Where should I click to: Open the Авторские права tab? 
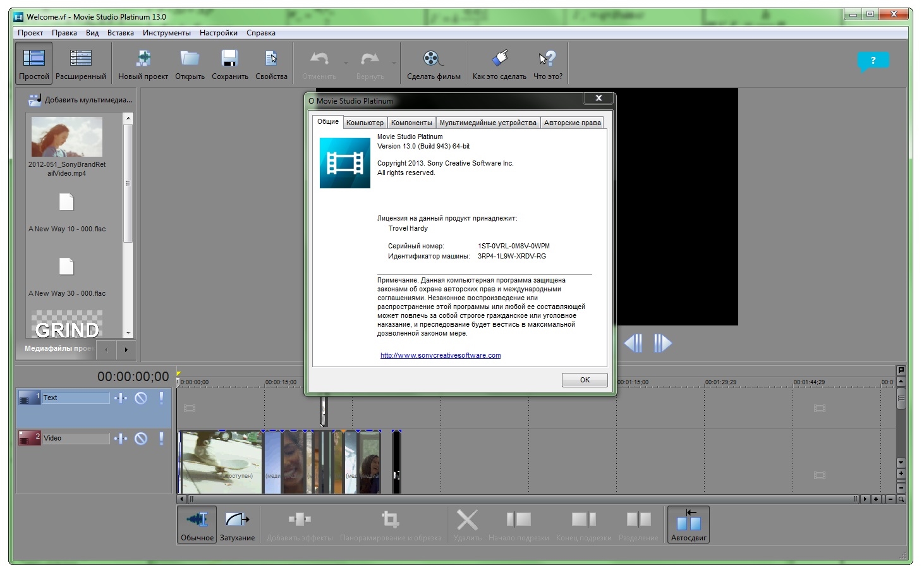coord(572,123)
